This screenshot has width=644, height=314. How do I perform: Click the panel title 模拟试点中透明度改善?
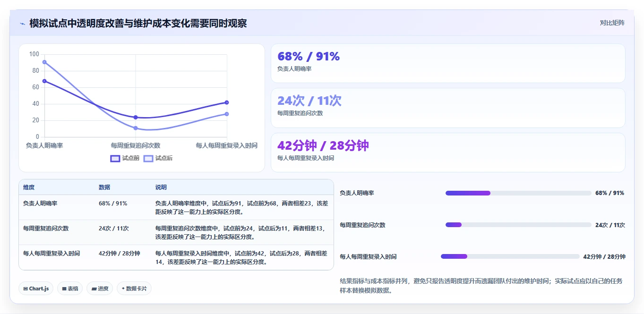click(138, 23)
